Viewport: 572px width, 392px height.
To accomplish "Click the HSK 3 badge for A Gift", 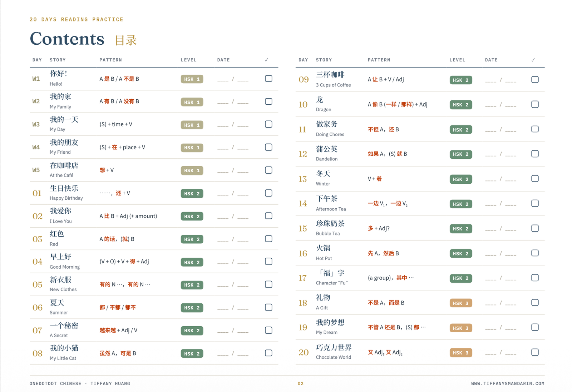I will (x=461, y=303).
